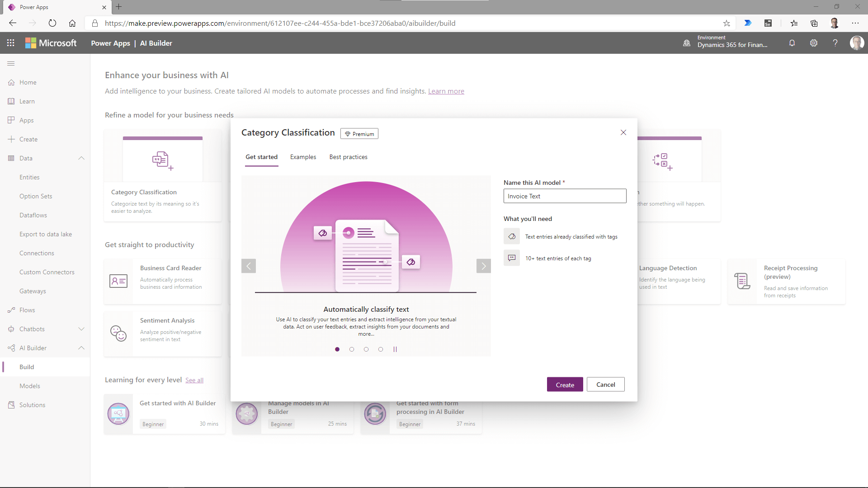868x488 pixels.
Task: Pause the carousel autoplay
Action: pyautogui.click(x=395, y=349)
